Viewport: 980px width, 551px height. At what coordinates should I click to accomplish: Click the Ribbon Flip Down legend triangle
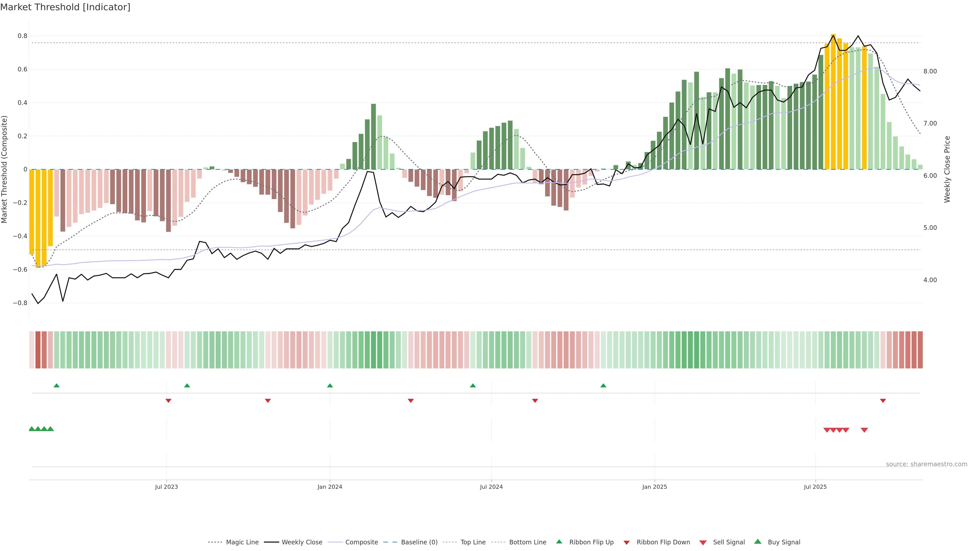[x=627, y=543]
